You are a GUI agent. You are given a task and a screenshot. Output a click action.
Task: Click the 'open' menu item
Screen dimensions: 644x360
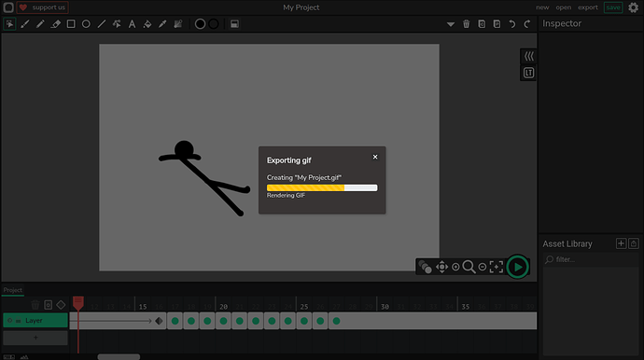click(x=564, y=7)
